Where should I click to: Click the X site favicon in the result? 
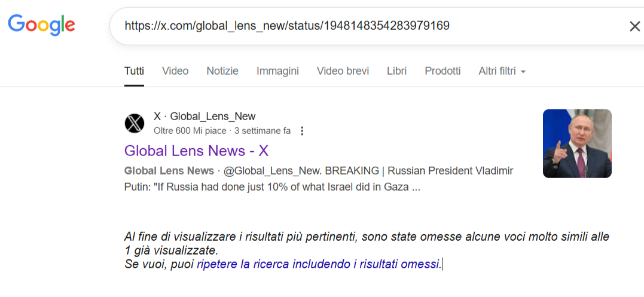[135, 123]
